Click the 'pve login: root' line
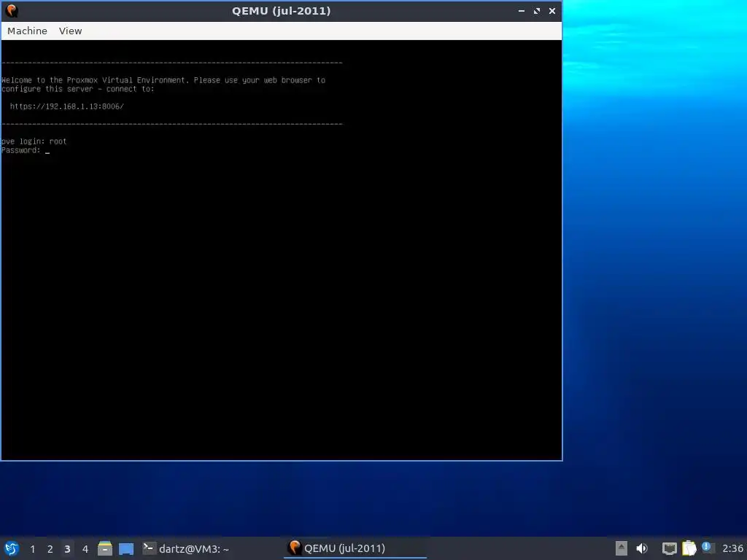 point(34,141)
